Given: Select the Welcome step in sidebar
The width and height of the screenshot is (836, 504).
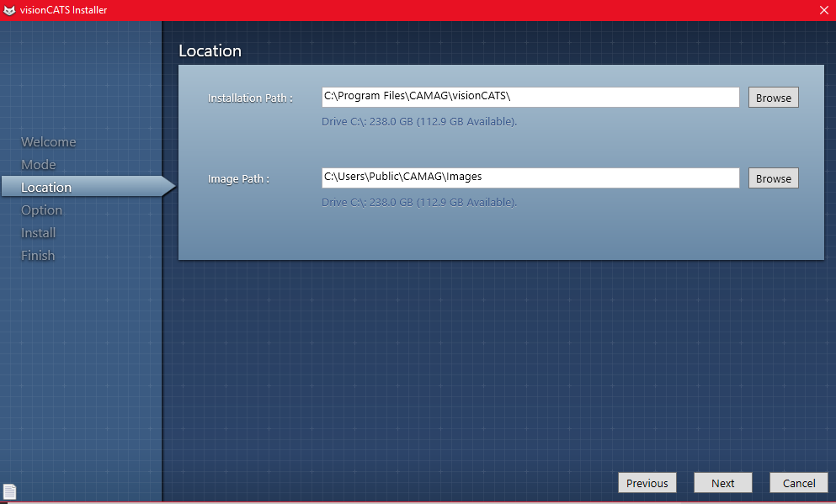Looking at the screenshot, I should point(49,141).
